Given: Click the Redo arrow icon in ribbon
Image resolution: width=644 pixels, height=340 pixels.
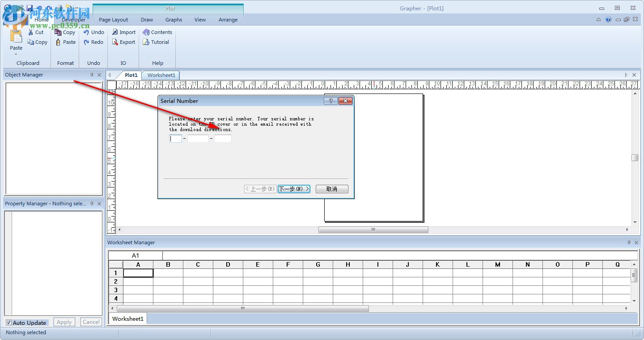Looking at the screenshot, I should [x=86, y=42].
